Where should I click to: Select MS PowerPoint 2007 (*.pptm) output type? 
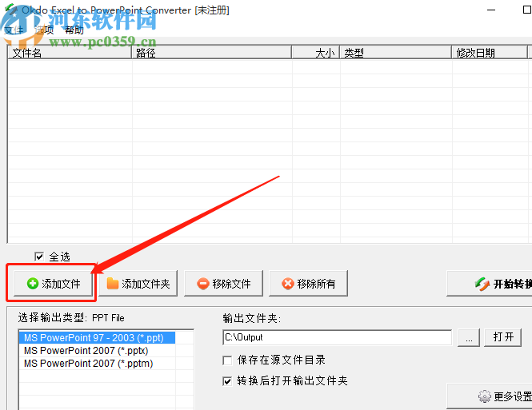pos(97,364)
